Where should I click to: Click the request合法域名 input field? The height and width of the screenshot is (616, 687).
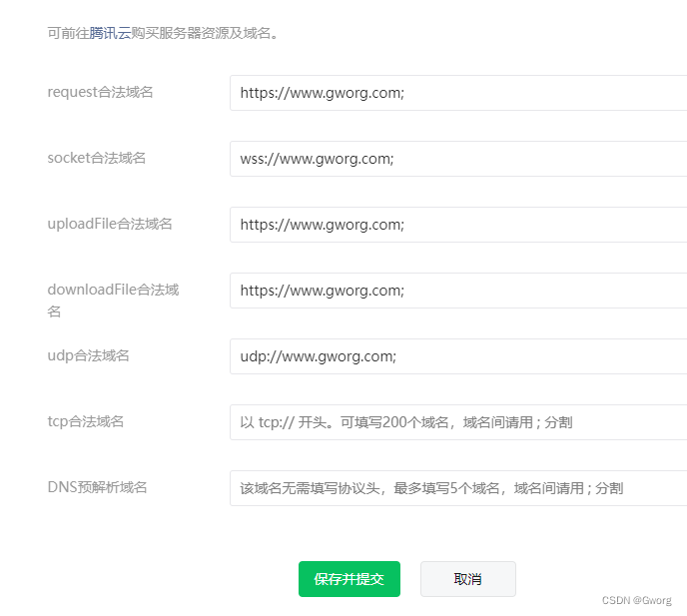pos(458,93)
